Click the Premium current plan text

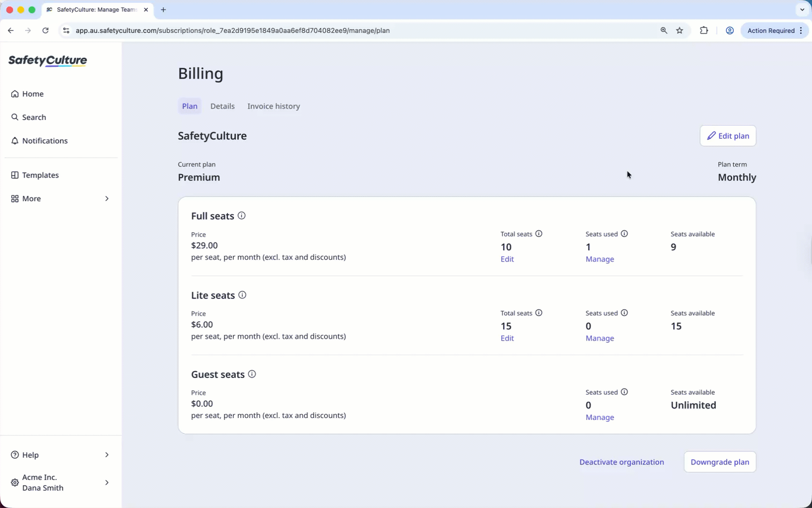click(x=199, y=178)
